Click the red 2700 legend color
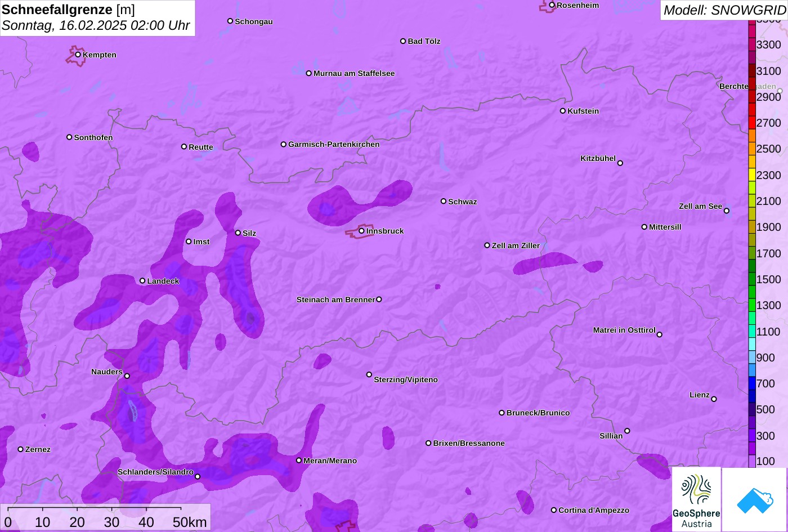The height and width of the screenshot is (532, 788). pos(752,123)
